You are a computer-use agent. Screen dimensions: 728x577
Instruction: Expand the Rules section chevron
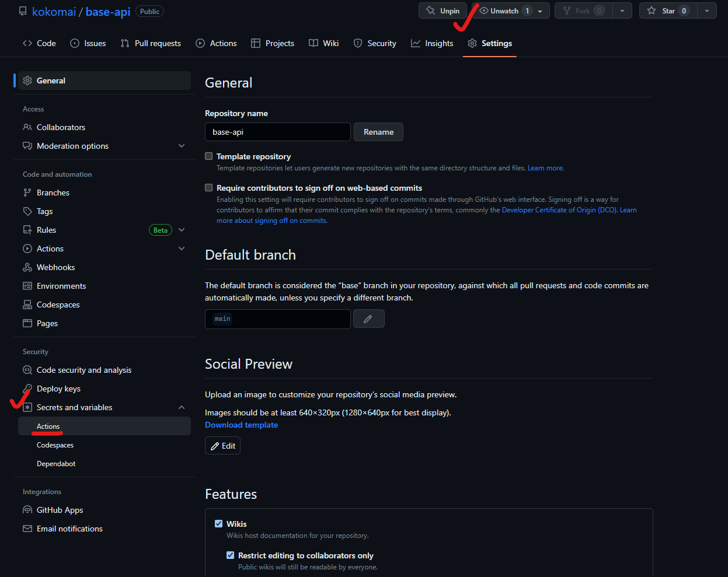182,230
